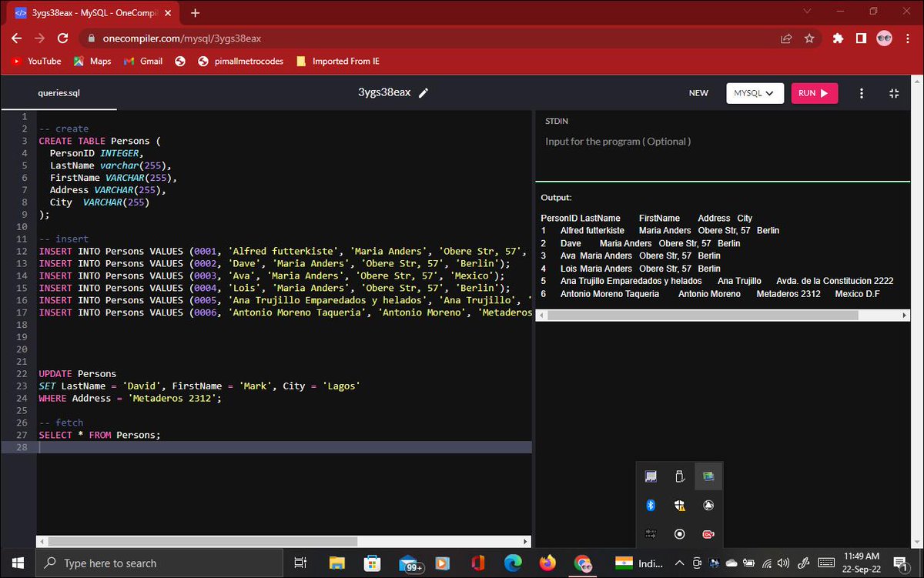Open the notification action center
Image resolution: width=924 pixels, height=578 pixels.
point(899,563)
